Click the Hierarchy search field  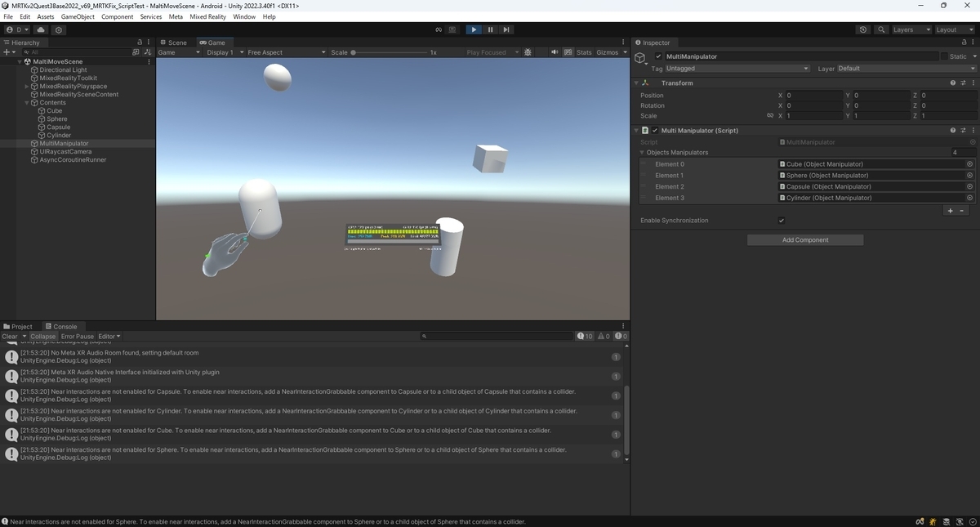click(78, 52)
